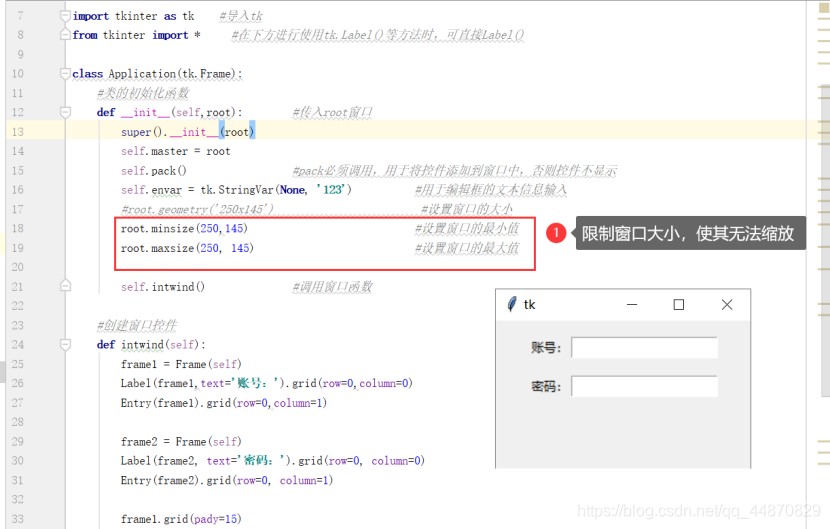Click the 密码 entry field in tk window
The width and height of the screenshot is (830, 529).
click(644, 387)
